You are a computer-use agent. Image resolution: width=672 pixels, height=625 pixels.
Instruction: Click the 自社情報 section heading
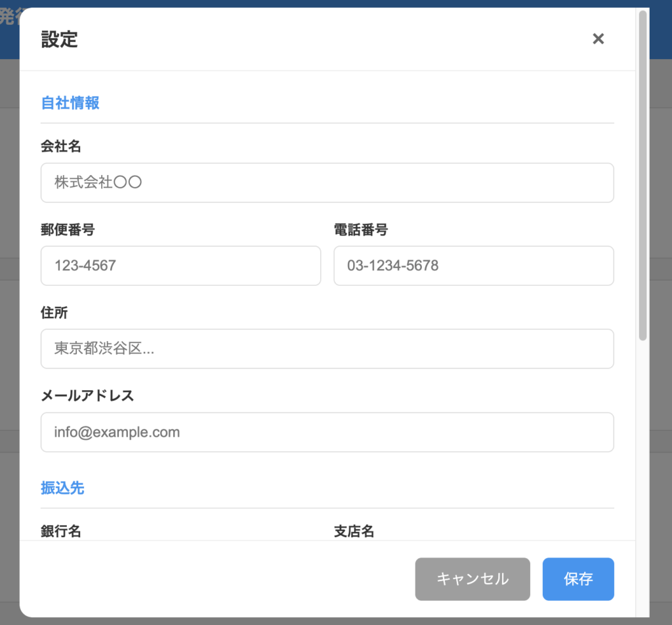(70, 103)
